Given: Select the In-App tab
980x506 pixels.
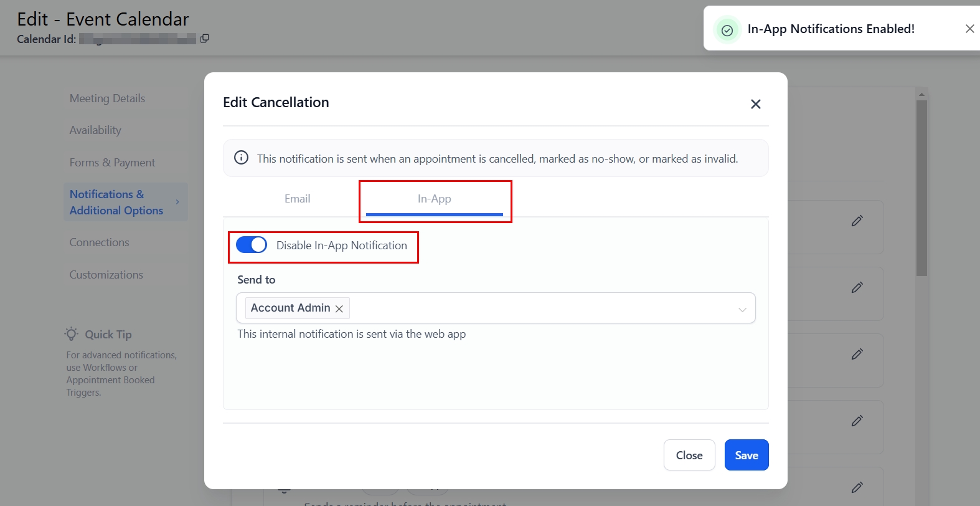Looking at the screenshot, I should [434, 199].
